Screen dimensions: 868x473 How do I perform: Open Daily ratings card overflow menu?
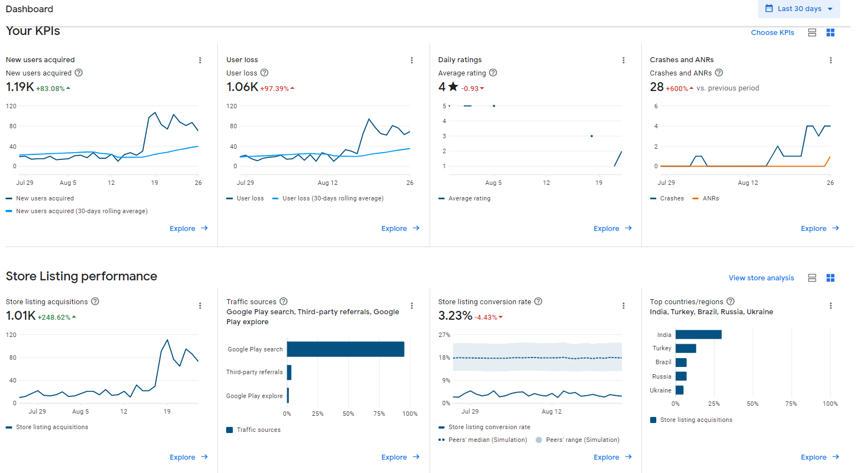click(623, 61)
